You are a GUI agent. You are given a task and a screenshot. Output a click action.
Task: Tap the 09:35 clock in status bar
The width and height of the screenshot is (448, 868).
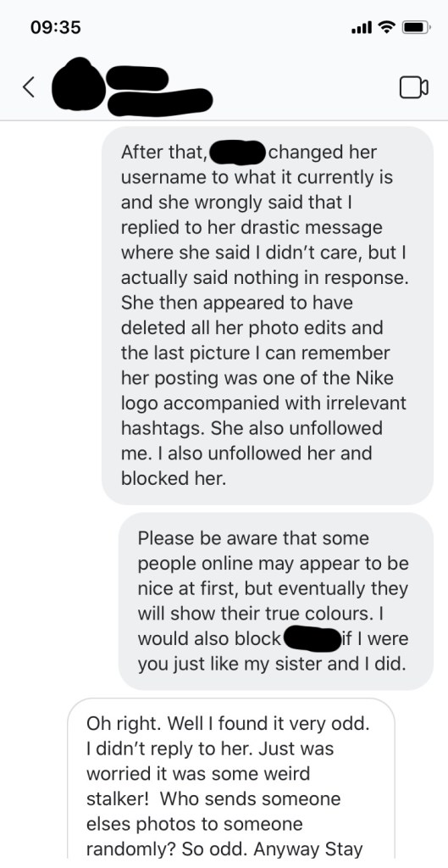(55, 27)
